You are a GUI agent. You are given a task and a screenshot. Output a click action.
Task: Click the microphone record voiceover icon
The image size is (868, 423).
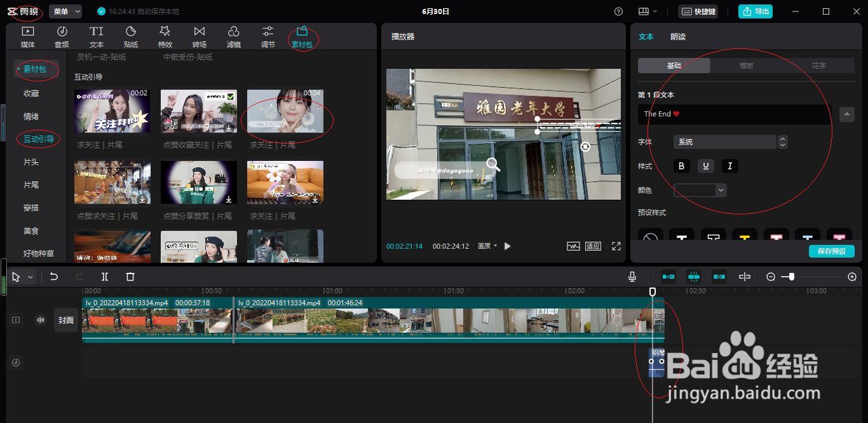(x=632, y=277)
